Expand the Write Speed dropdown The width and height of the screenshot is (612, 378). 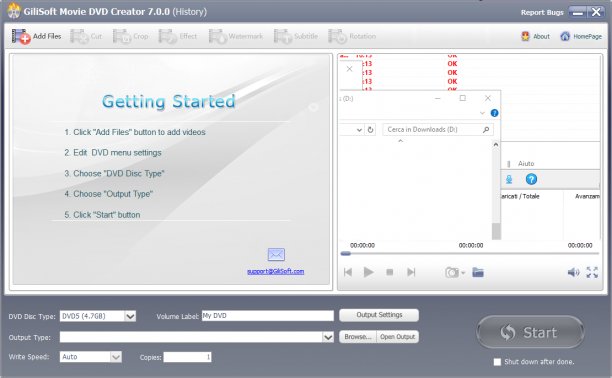tap(116, 357)
